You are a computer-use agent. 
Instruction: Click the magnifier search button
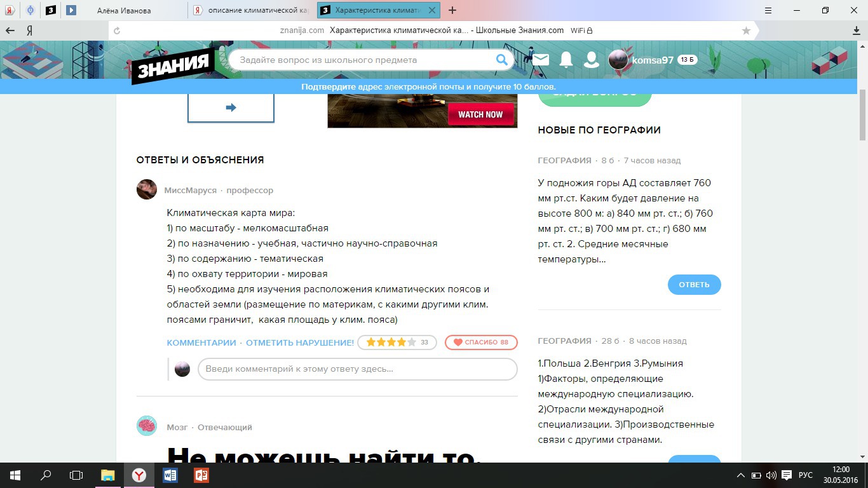502,60
